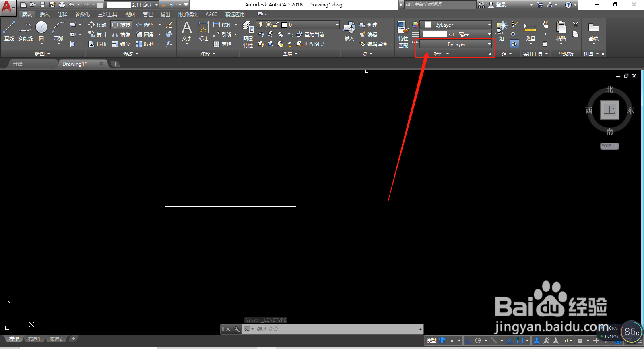Select the Polyline (多段线) tool
Screen dimensions: 644x349
click(x=25, y=32)
